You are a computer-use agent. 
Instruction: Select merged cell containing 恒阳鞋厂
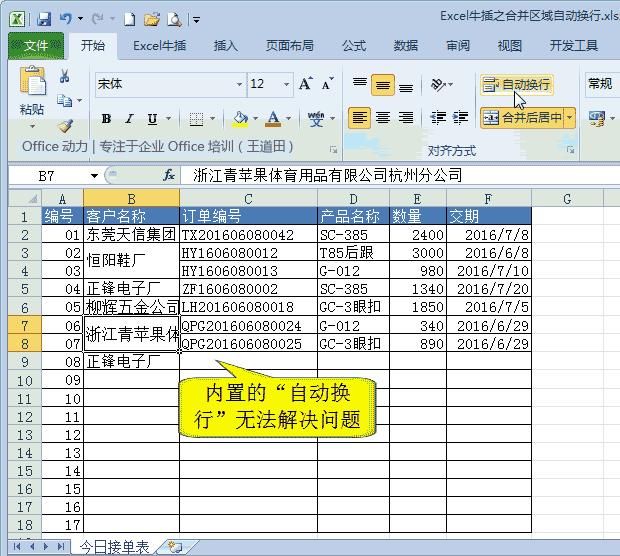click(132, 261)
